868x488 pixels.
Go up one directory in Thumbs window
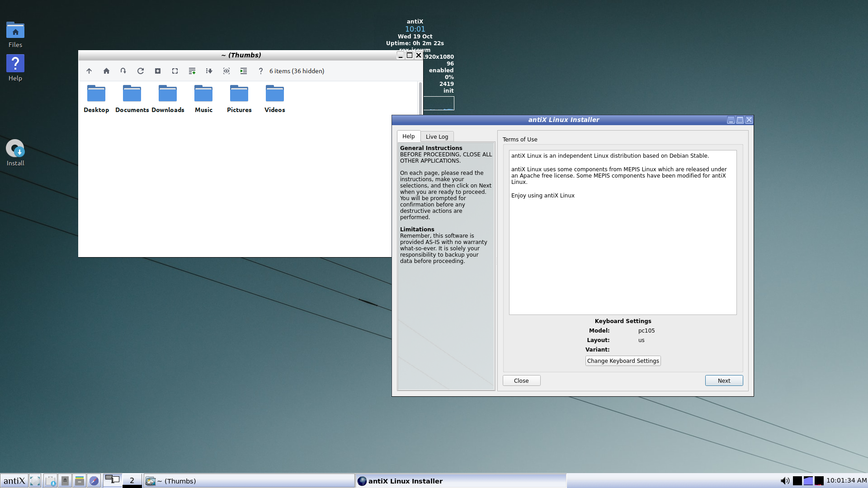[89, 71]
